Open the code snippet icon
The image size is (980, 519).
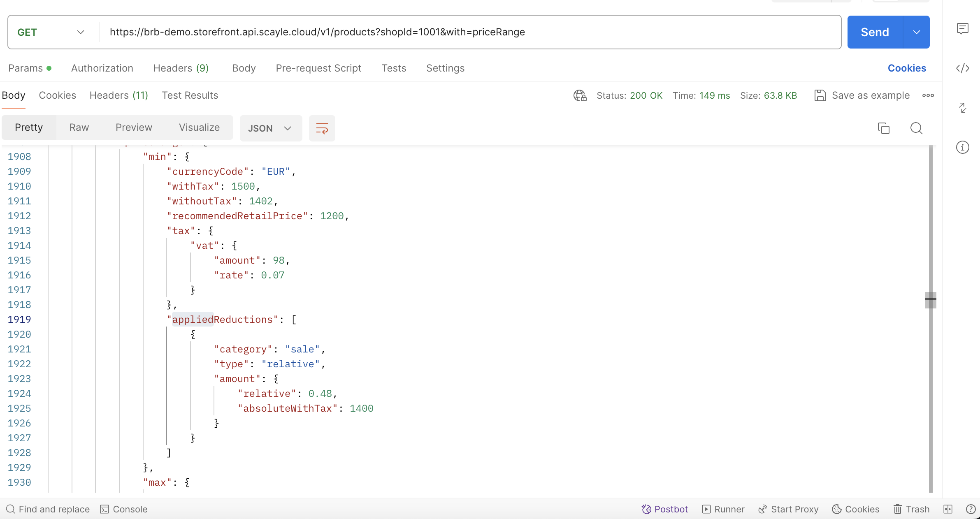[962, 68]
